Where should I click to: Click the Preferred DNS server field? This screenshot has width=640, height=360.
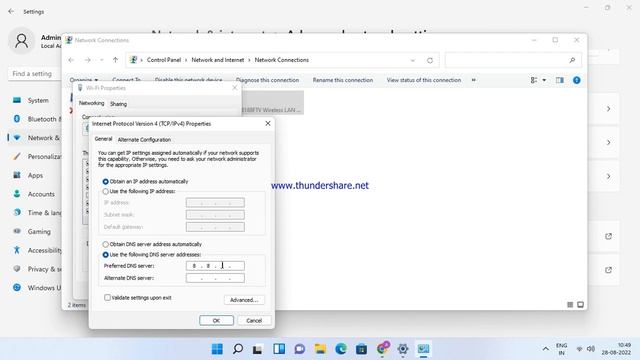click(x=215, y=266)
